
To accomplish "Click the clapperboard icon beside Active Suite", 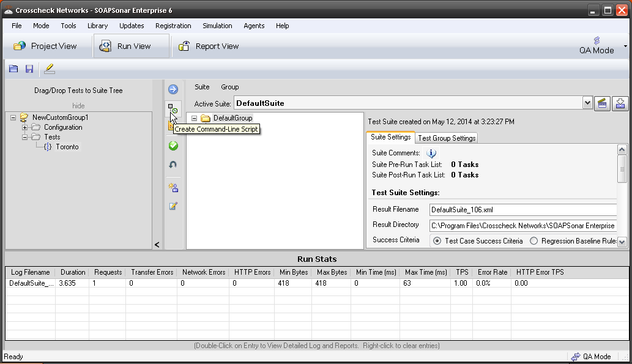I will pos(602,103).
